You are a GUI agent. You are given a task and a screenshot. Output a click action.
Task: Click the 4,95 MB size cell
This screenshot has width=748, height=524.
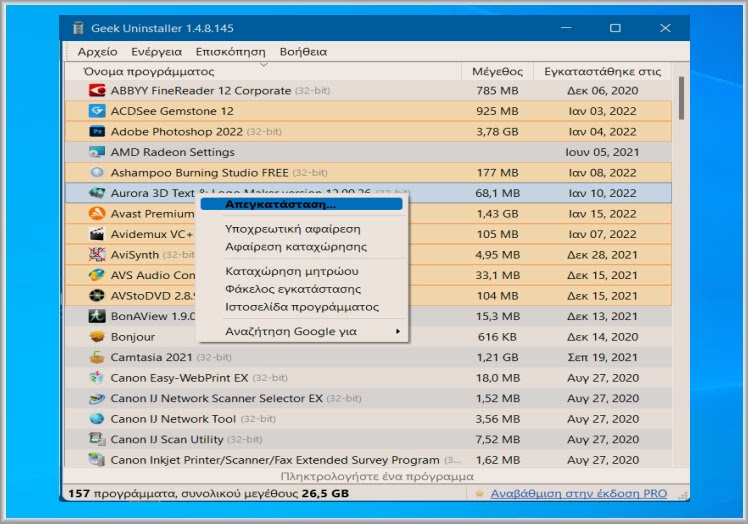pyautogui.click(x=497, y=255)
